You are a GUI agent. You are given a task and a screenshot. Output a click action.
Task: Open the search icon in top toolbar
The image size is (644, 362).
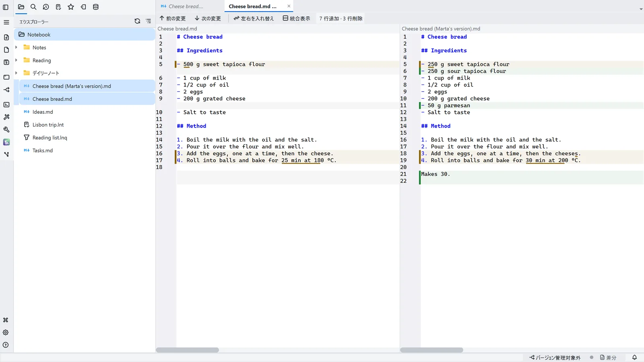coord(33,7)
